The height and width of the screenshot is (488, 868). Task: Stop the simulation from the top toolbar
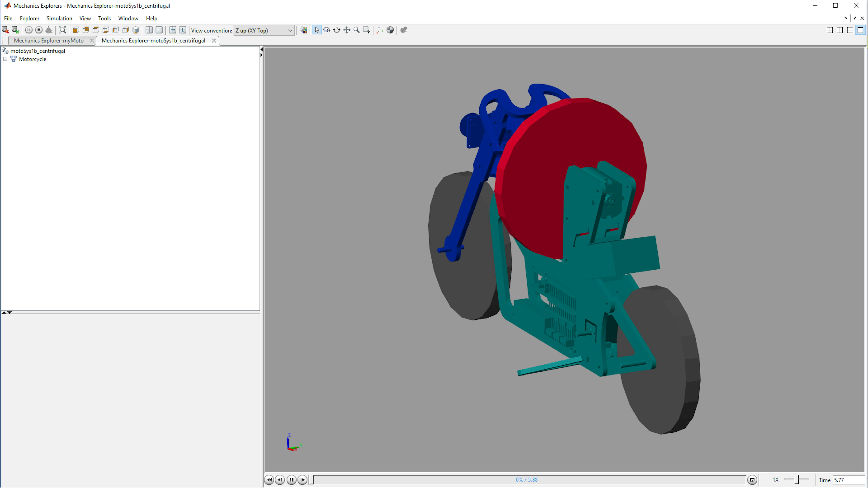tap(39, 30)
